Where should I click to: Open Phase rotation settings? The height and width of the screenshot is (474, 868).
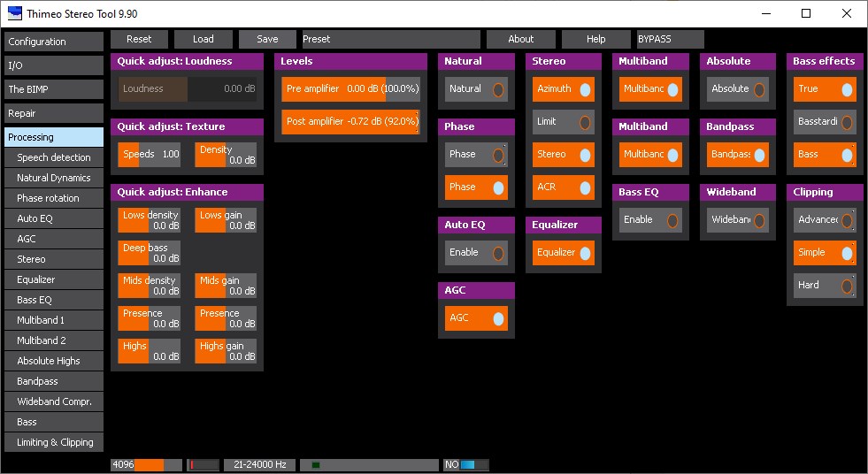click(54, 198)
